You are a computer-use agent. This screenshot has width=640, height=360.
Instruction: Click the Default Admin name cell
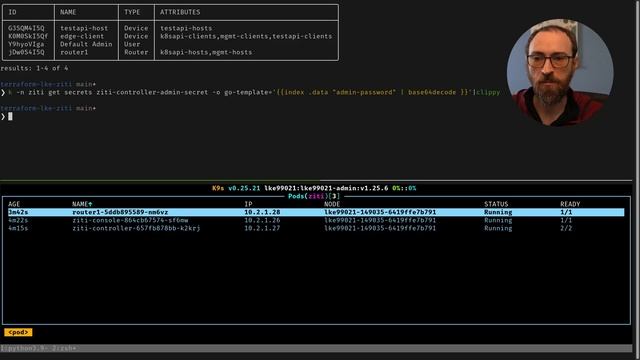pos(86,44)
